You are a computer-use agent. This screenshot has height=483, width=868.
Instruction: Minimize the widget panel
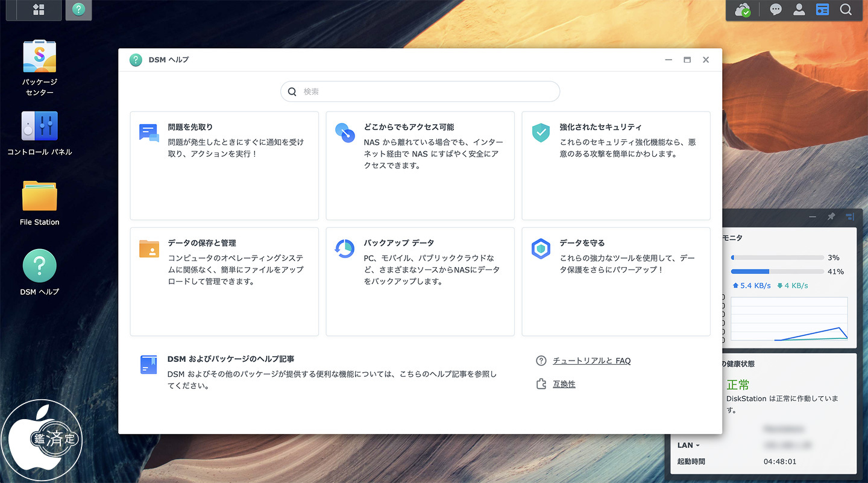pos(813,216)
